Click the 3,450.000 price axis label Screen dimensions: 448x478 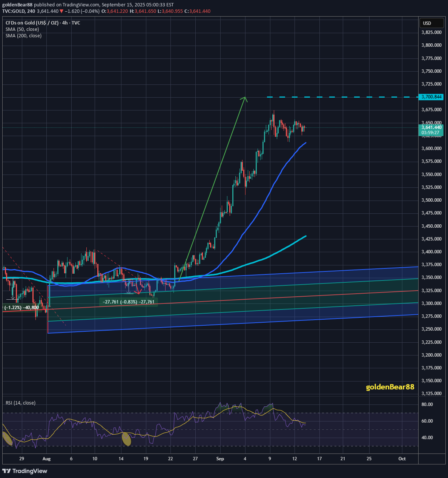pyautogui.click(x=431, y=226)
